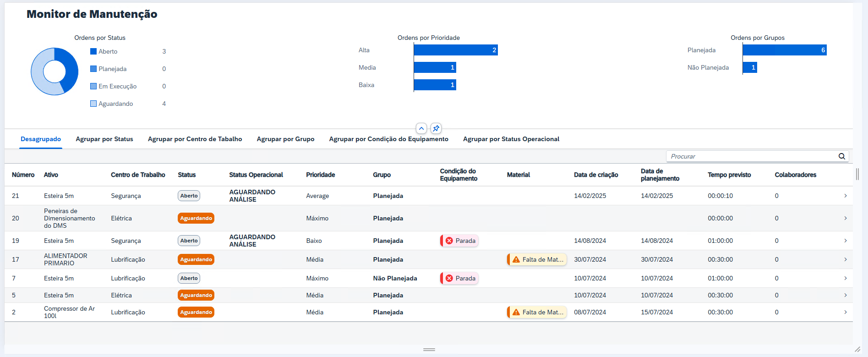868x357 pixels.
Task: Select Agrupar por Centro de Tabalho tab
Action: pyautogui.click(x=195, y=139)
